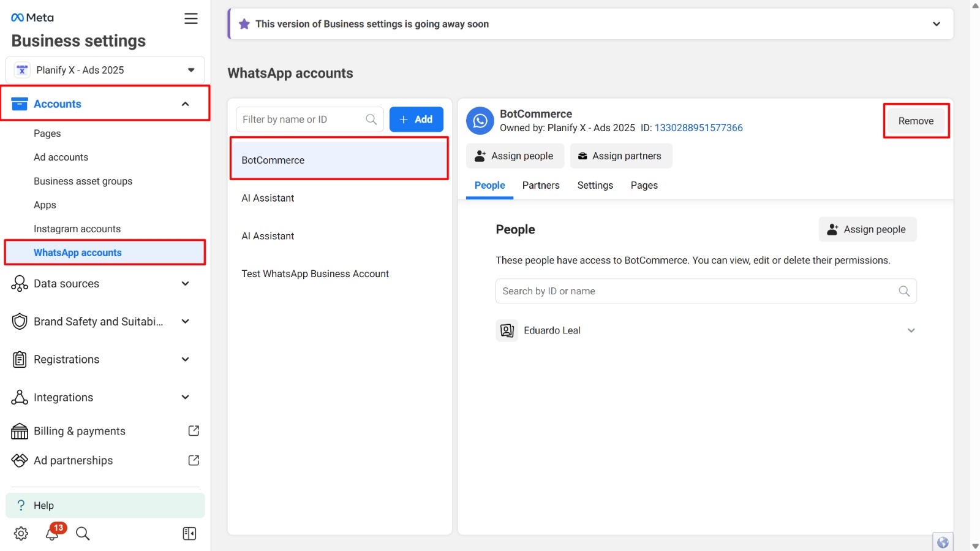This screenshot has height=551, width=980.
Task: Open the notifications bell icon
Action: pos(53,533)
